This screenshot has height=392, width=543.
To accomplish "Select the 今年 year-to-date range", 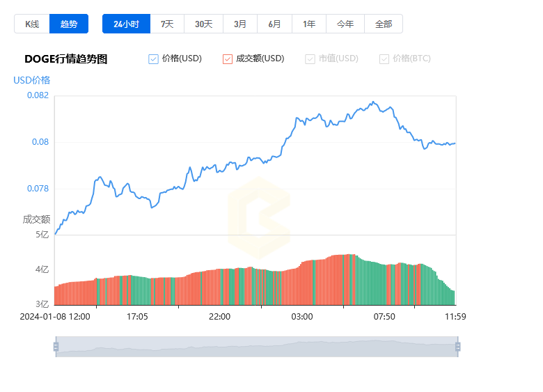I will 345,24.
